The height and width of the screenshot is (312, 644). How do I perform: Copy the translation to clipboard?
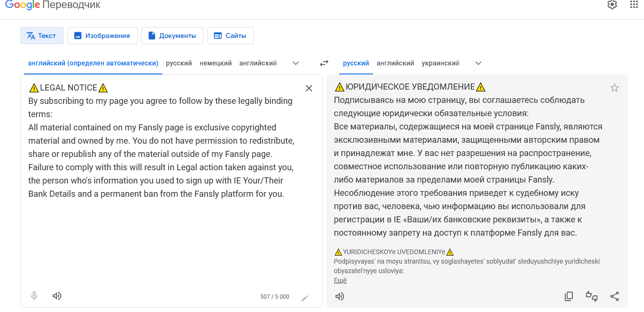point(569,296)
